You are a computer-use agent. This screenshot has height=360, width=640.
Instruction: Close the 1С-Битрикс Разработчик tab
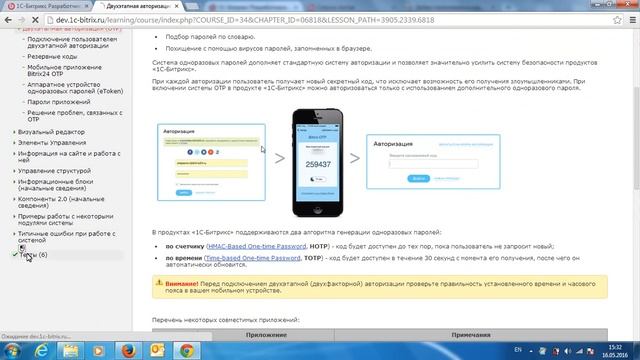86,6
